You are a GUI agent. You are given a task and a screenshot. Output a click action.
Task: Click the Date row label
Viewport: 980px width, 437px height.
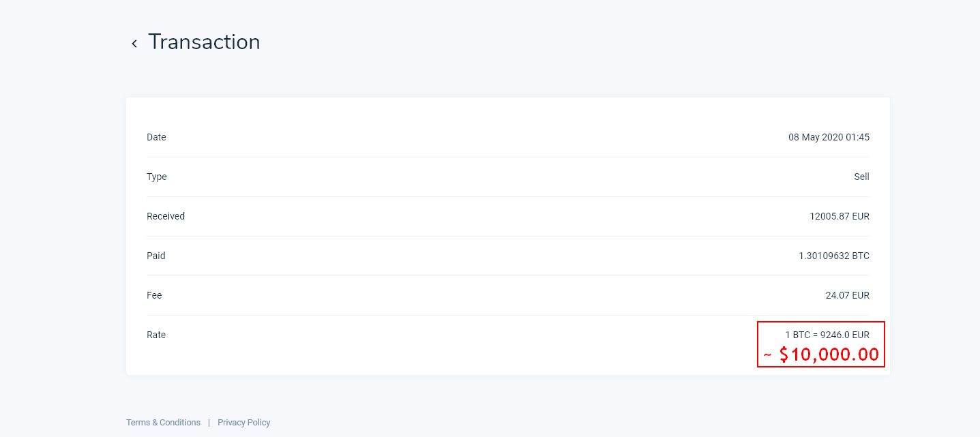pyautogui.click(x=156, y=137)
